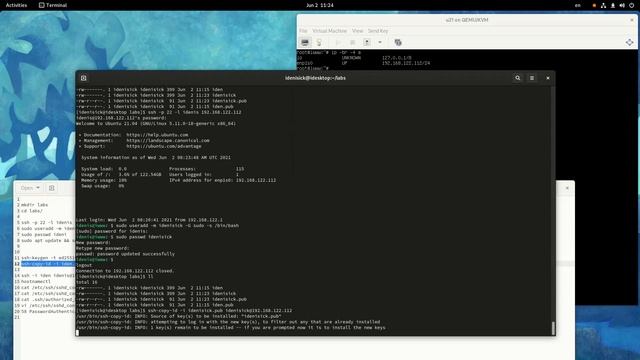Click the terminal title idenisick@idesktop:~/labs
Screen dimensions: 640x360
click(315, 78)
